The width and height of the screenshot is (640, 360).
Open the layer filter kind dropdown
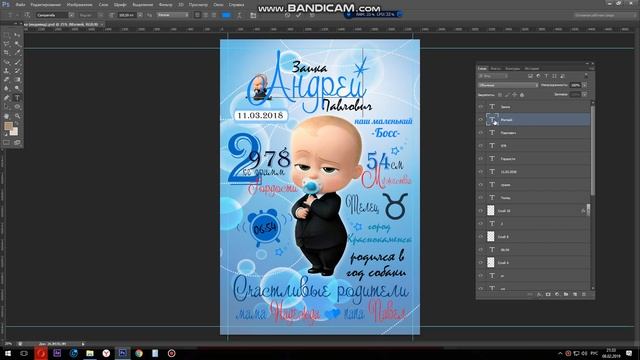pos(493,76)
